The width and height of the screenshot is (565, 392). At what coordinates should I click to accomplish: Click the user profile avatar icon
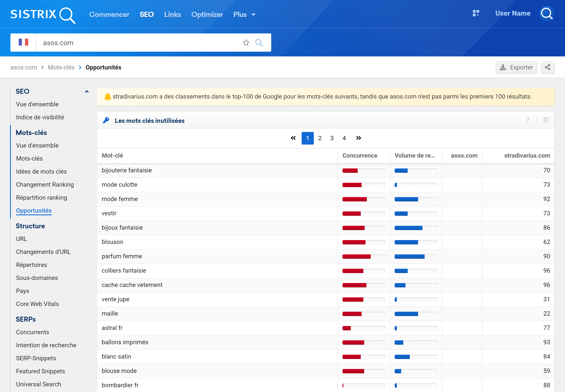pyautogui.click(x=547, y=13)
